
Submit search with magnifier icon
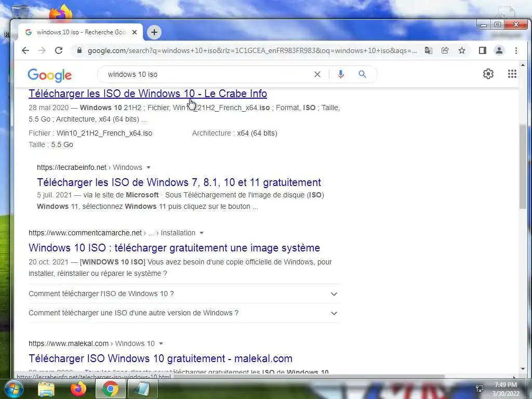click(362, 74)
